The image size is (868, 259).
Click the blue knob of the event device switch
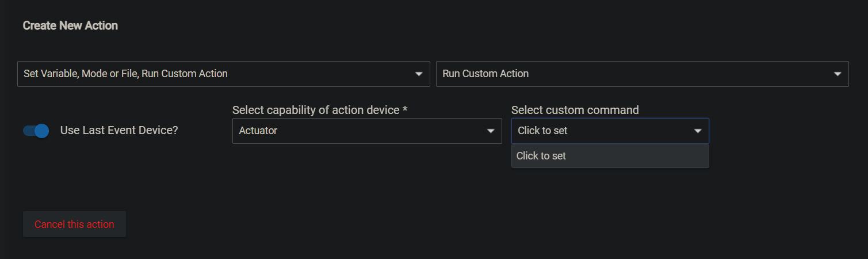coord(41,131)
